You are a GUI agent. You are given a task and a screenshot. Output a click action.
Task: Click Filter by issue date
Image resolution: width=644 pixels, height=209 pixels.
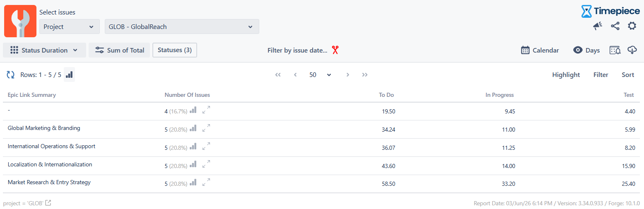coord(297,50)
